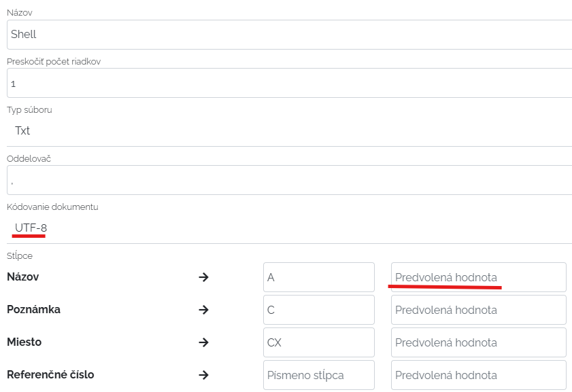Screen dimensions: 572x392
Task: Click Predvolená hodnota field for Referenčné číslo
Action: click(x=478, y=375)
